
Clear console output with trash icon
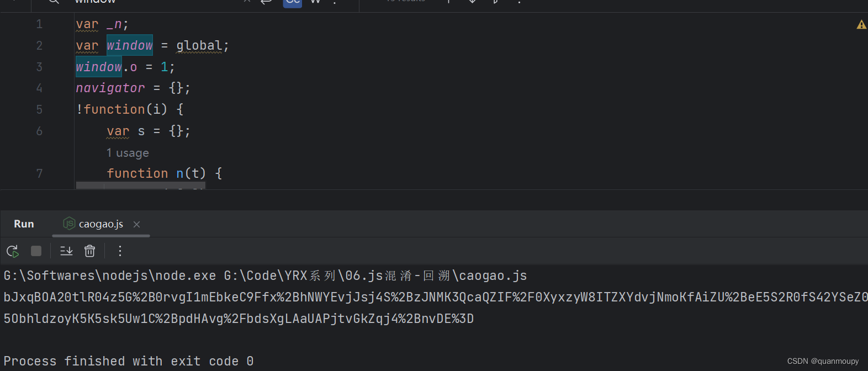point(89,251)
